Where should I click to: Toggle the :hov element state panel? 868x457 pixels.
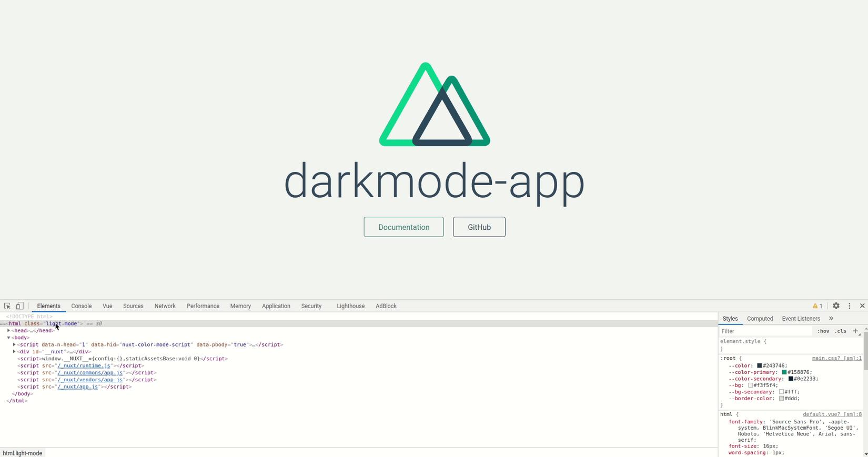point(823,331)
